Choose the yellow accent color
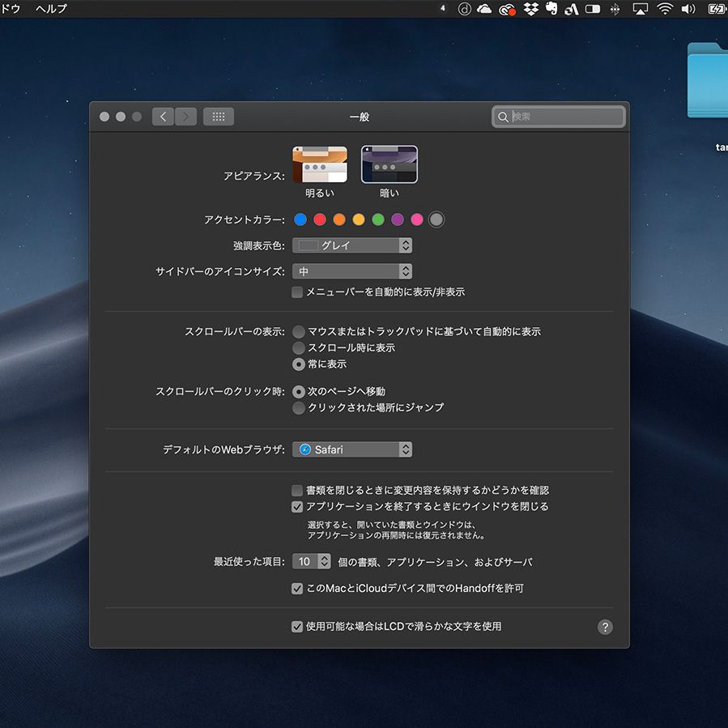This screenshot has width=728, height=728. tap(359, 219)
